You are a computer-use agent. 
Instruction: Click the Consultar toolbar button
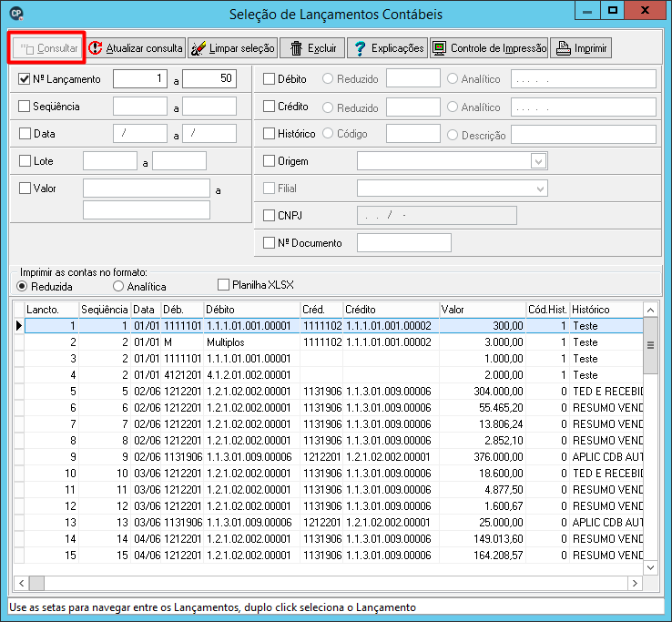click(x=46, y=48)
